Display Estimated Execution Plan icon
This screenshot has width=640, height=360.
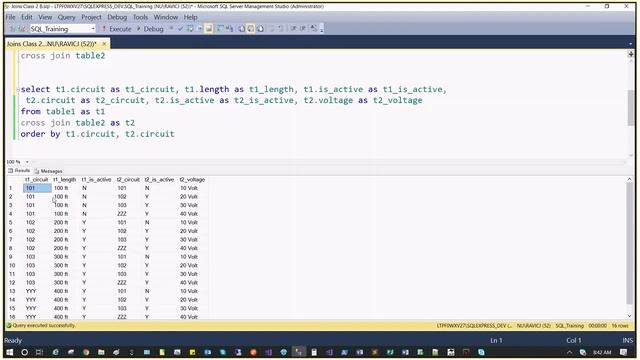tap(190, 29)
